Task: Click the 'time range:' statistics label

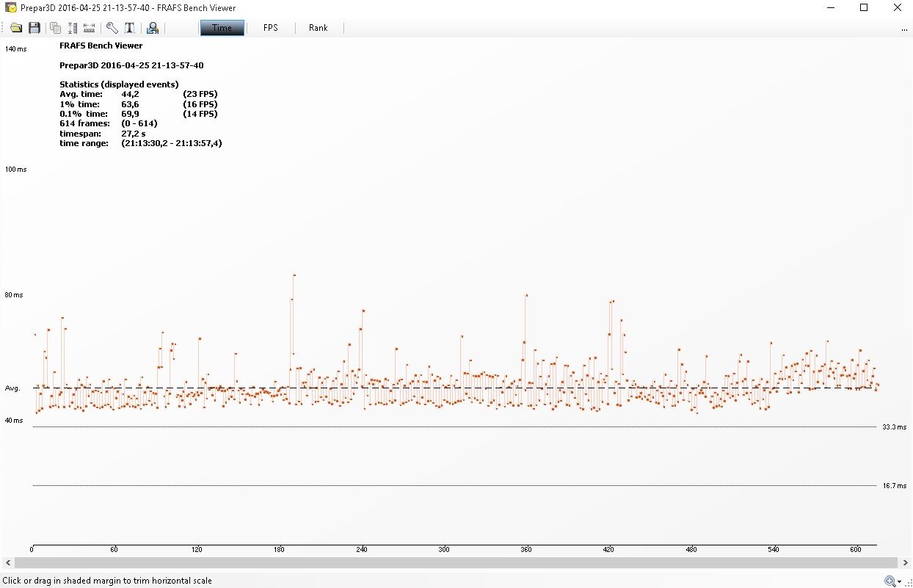Action: click(x=84, y=143)
